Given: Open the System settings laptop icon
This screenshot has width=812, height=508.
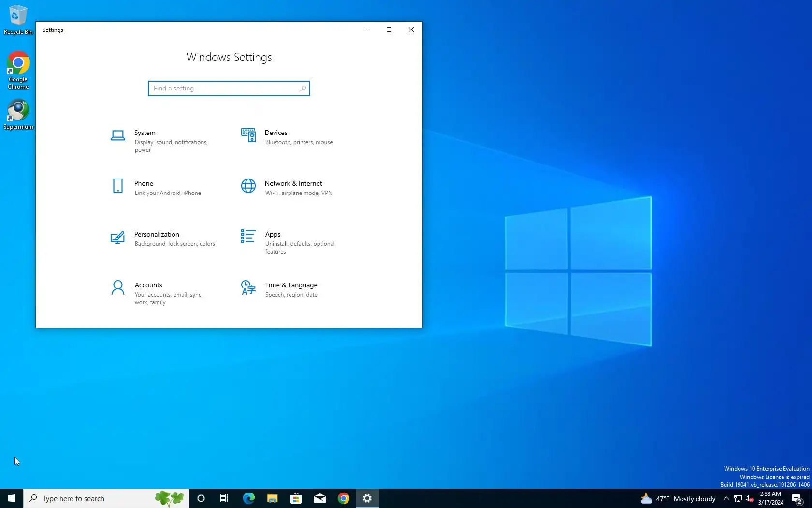Looking at the screenshot, I should point(117,135).
